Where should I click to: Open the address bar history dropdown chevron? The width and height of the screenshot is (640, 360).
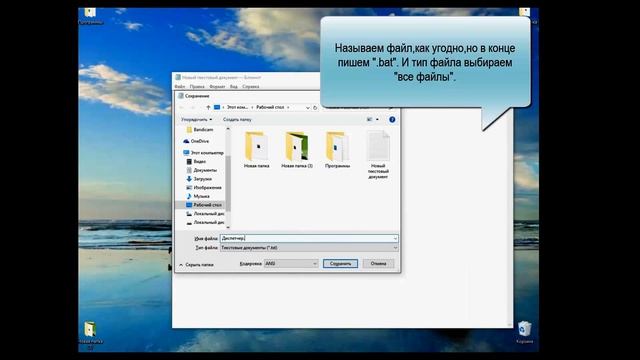point(307,108)
